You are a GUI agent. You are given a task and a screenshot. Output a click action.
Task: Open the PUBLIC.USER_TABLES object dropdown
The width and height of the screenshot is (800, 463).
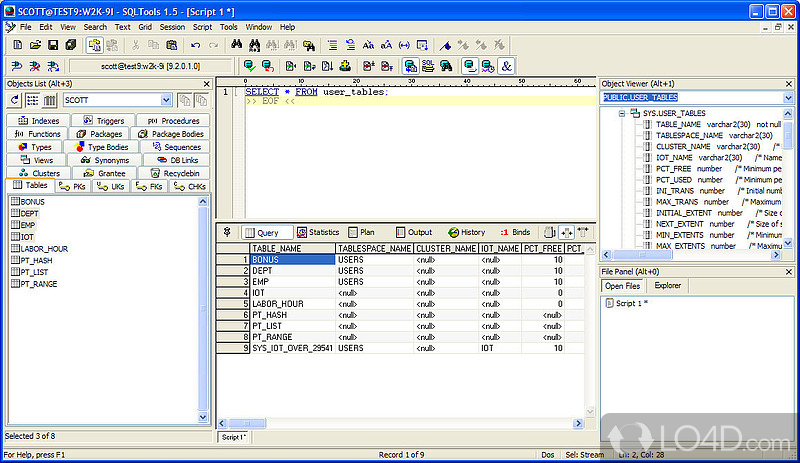pos(788,97)
